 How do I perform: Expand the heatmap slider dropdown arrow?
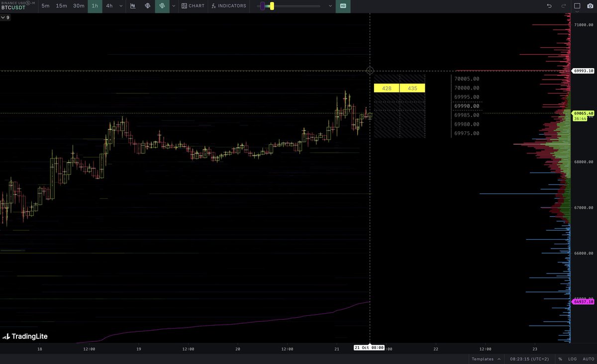[x=330, y=6]
